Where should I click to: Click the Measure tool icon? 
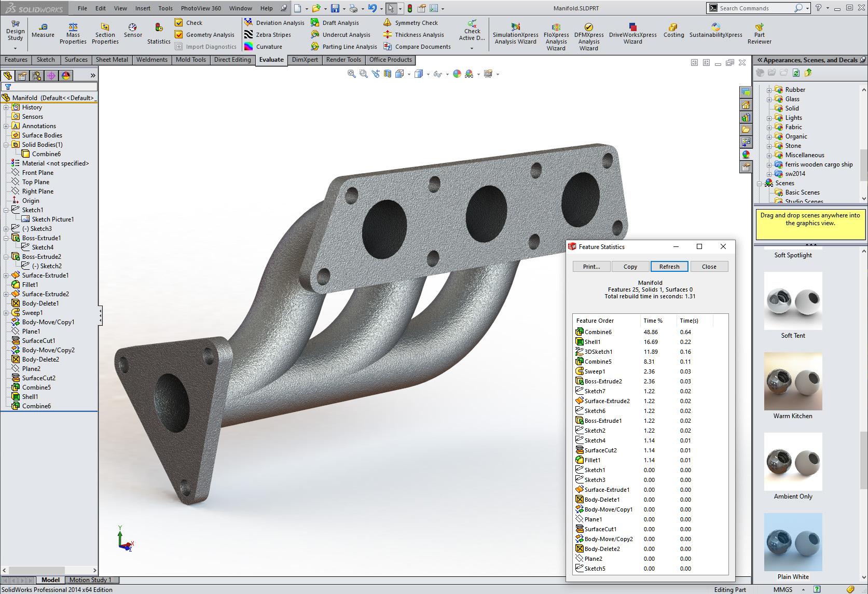point(43,27)
